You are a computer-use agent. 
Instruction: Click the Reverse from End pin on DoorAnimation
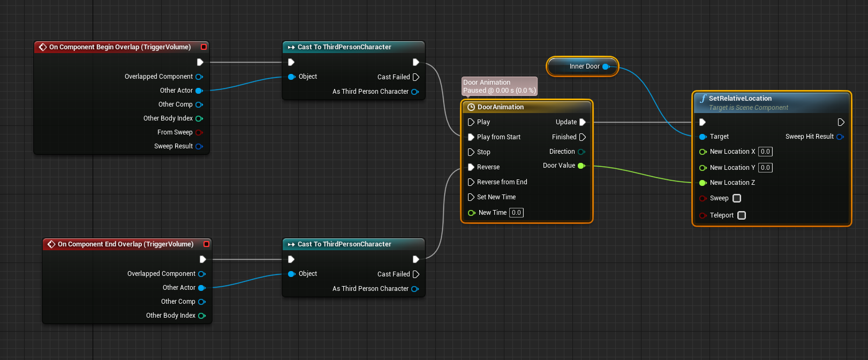pos(471,182)
